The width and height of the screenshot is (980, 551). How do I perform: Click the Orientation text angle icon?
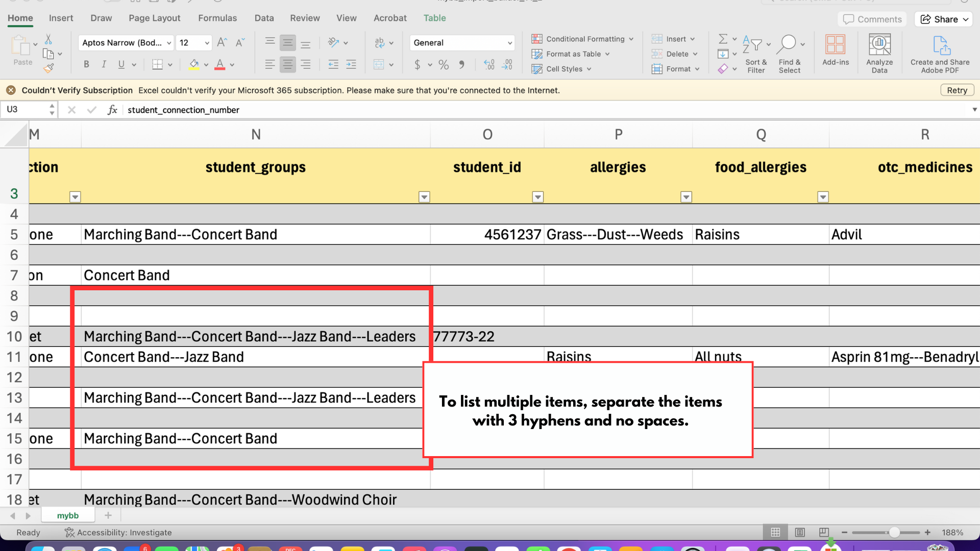[x=333, y=42]
